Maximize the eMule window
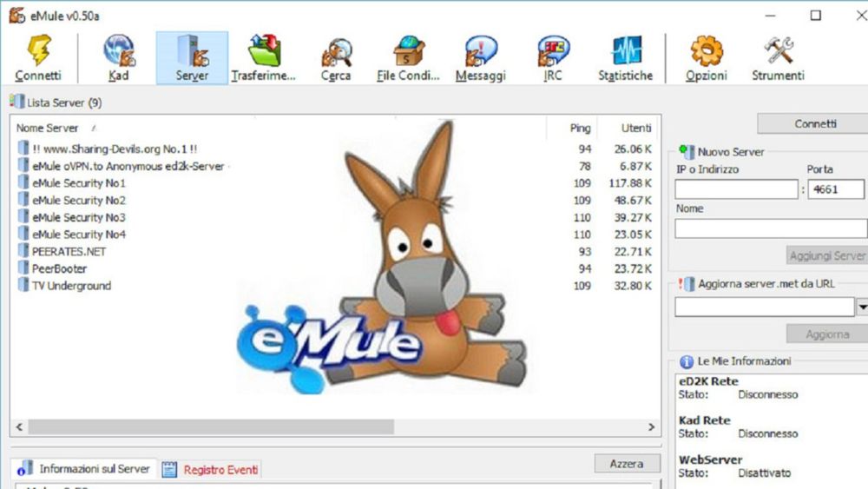The height and width of the screenshot is (489, 868). [x=815, y=16]
